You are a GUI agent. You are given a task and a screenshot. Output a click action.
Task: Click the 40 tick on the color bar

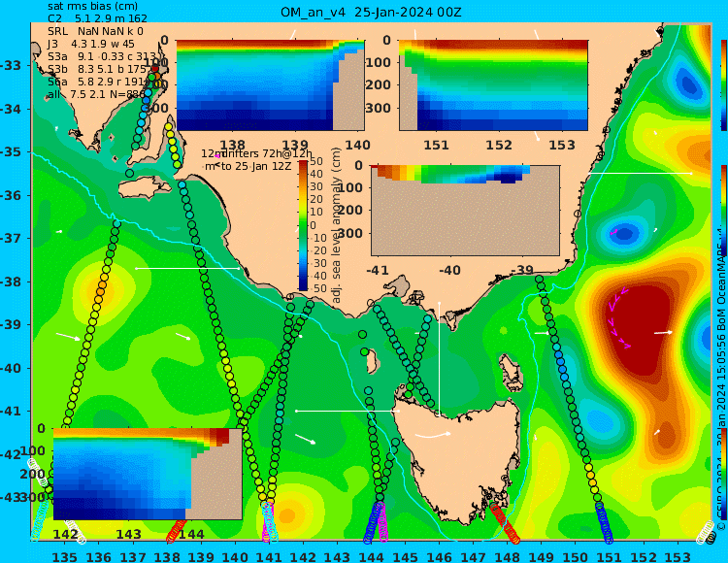tap(316, 174)
